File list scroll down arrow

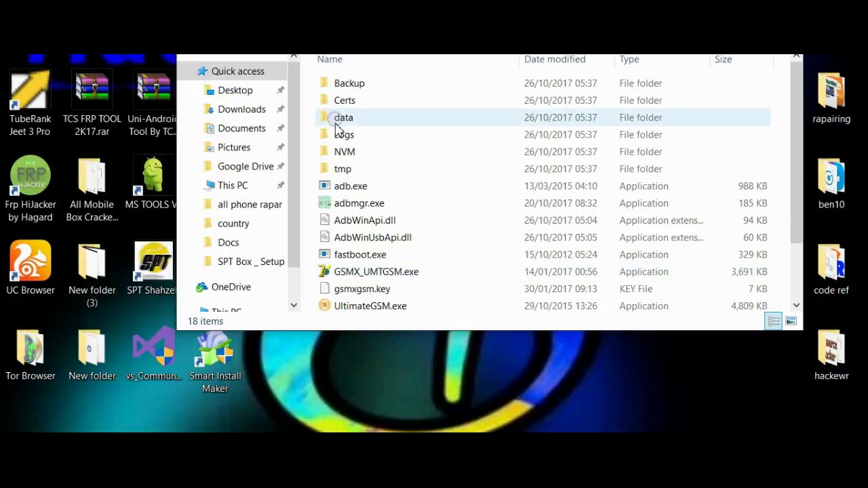tap(796, 306)
